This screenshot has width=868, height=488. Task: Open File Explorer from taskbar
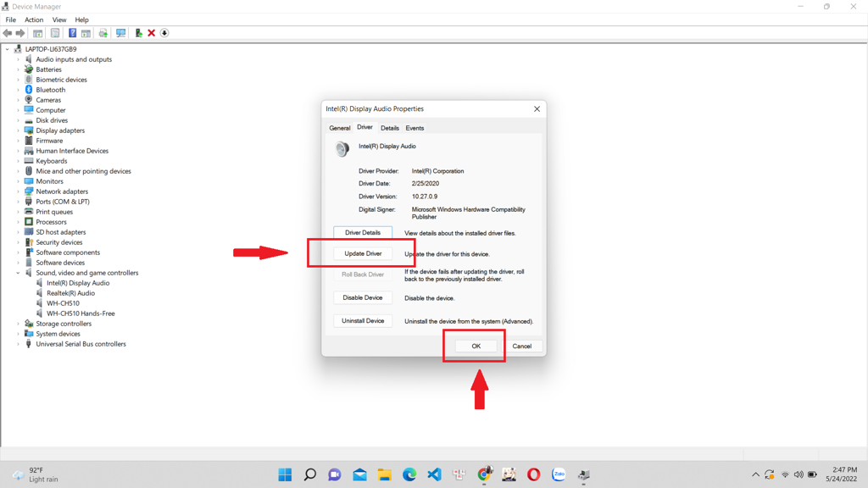[x=384, y=474]
